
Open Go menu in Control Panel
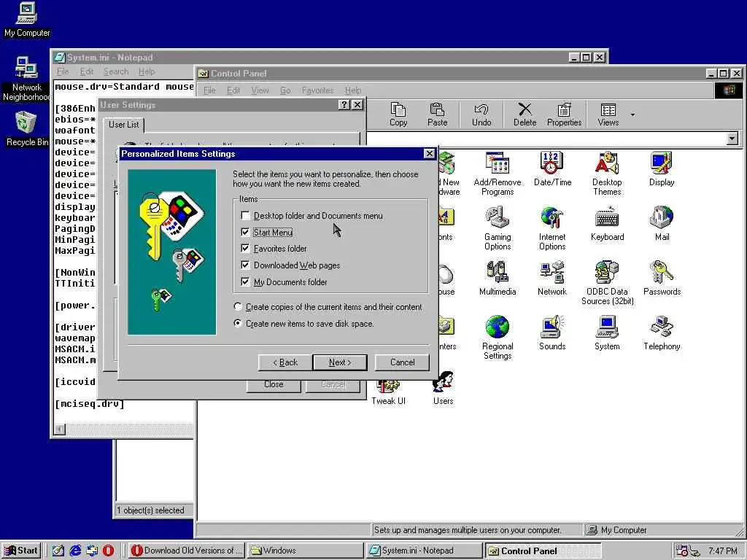(285, 90)
